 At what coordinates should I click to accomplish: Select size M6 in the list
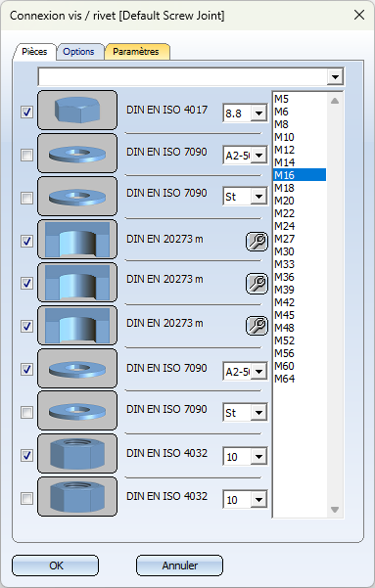coord(300,112)
